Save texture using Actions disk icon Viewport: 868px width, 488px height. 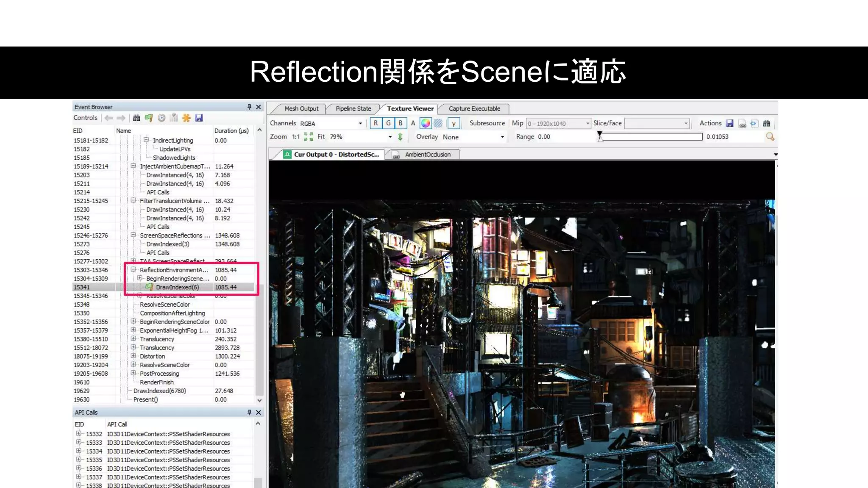click(x=730, y=123)
